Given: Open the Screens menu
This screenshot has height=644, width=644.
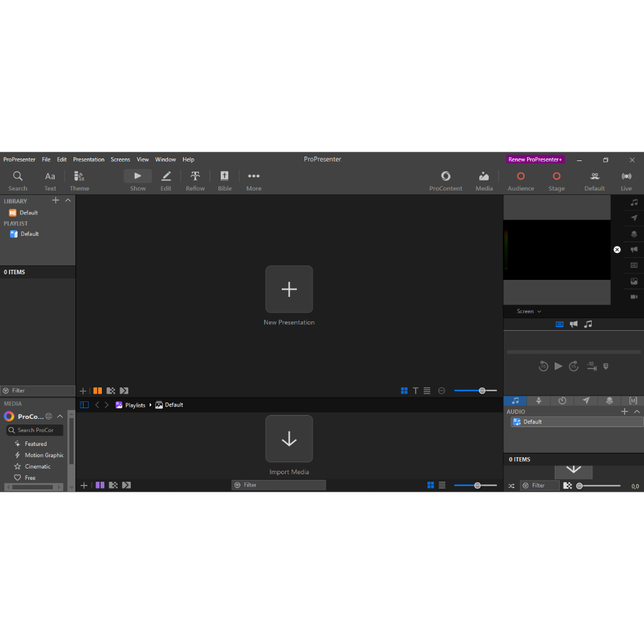Looking at the screenshot, I should pos(120,159).
